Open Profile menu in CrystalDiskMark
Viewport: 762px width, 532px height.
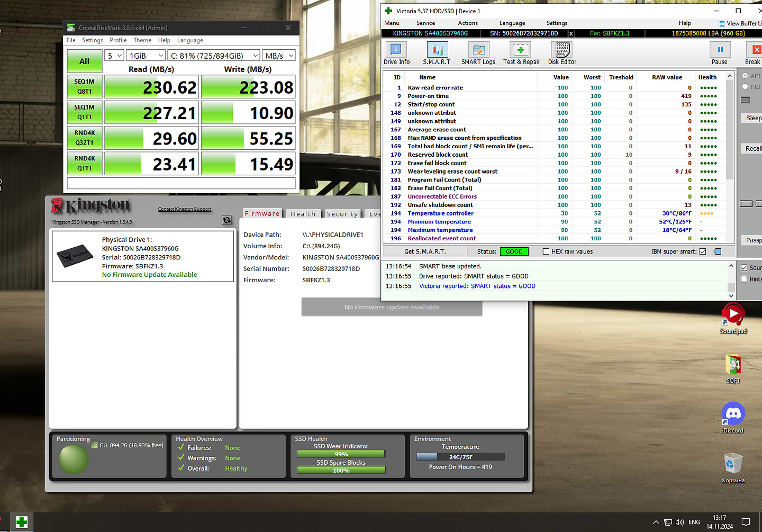click(118, 40)
